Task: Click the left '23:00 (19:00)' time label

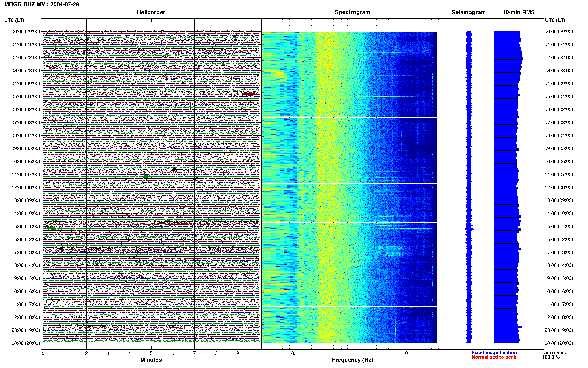Action: (26, 330)
